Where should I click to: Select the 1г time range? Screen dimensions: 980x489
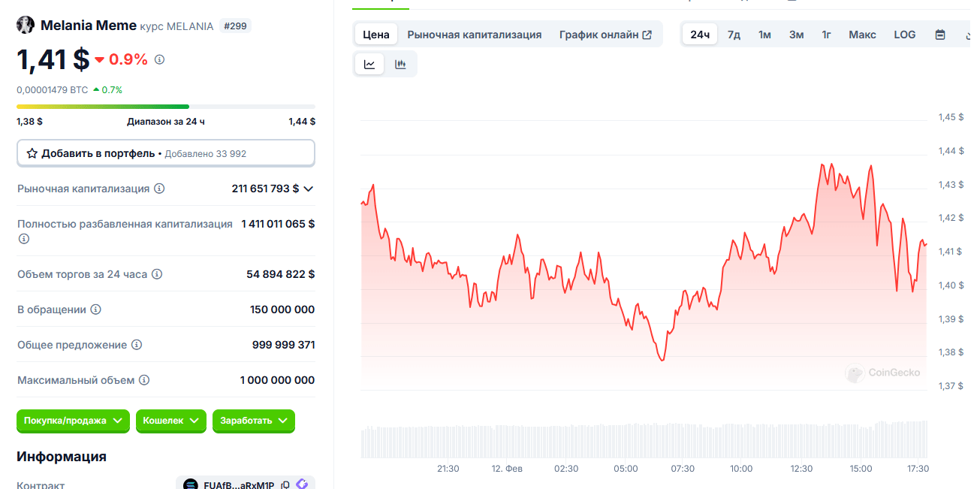click(827, 35)
